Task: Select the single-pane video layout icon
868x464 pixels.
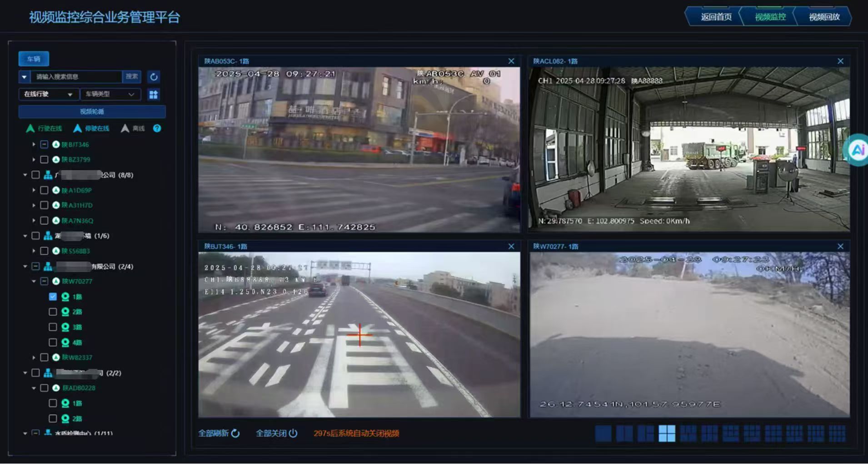Action: (x=603, y=434)
